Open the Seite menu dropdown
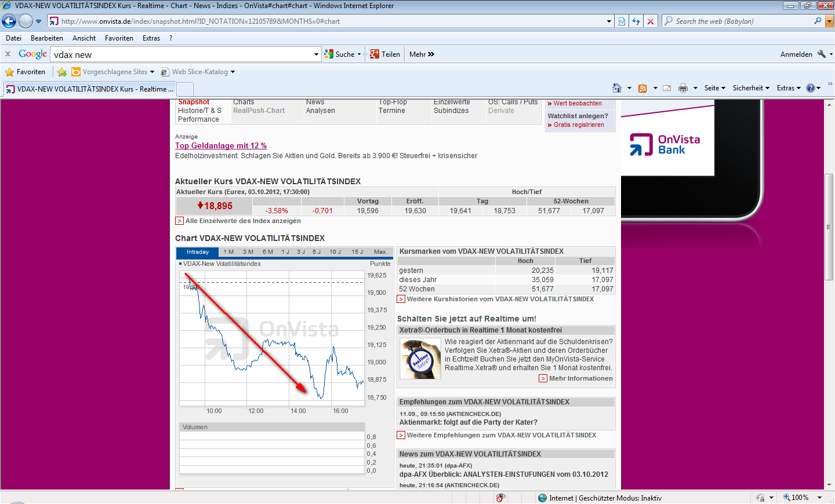The height and width of the screenshot is (504, 835). (714, 88)
